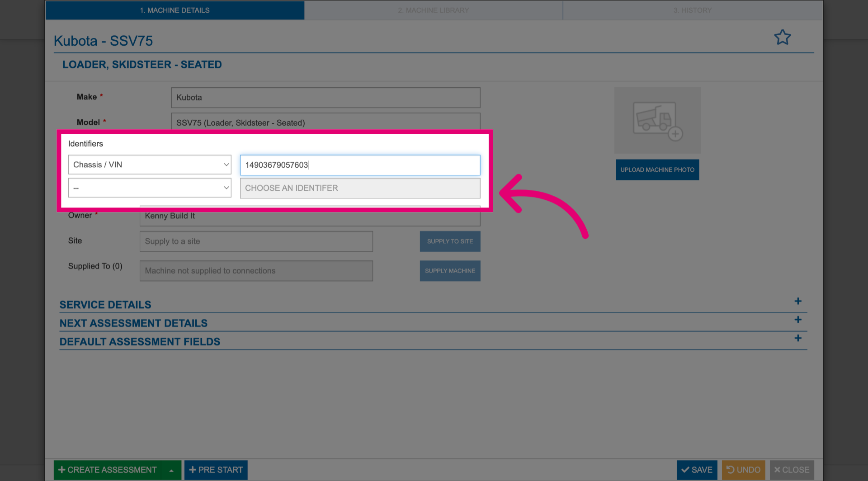Open the History tab
Viewport: 868px width, 481px height.
(693, 10)
